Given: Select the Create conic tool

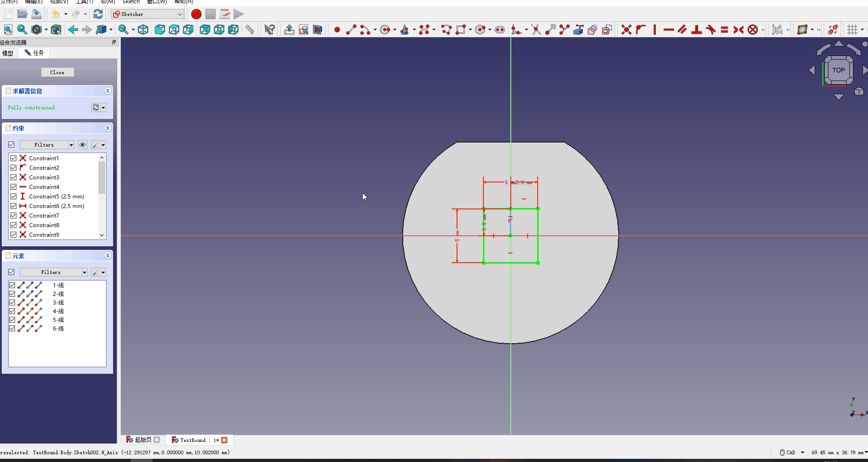Looking at the screenshot, I should (405, 30).
